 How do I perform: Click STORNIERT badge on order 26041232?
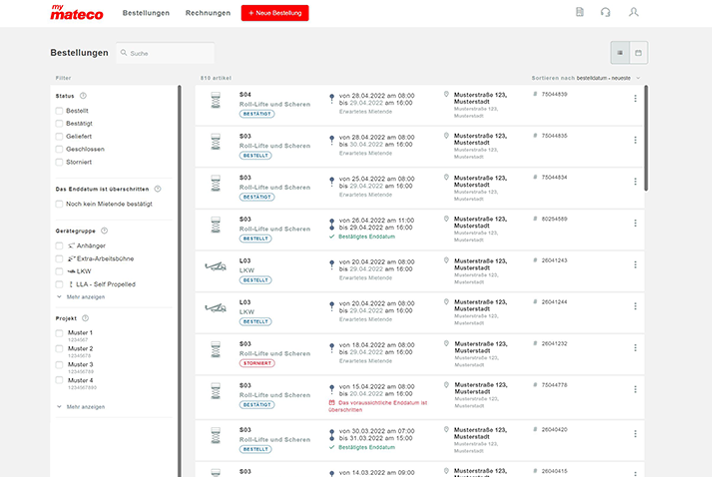pos(257,363)
